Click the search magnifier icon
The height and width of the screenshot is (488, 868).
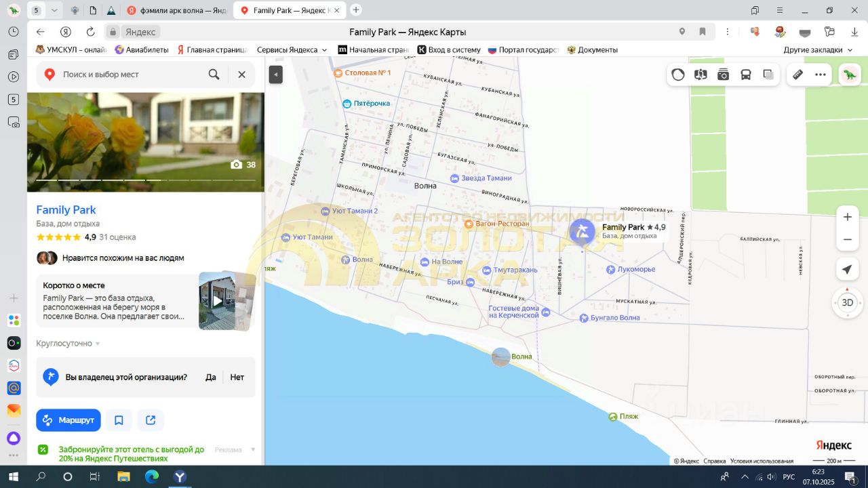[x=214, y=75]
